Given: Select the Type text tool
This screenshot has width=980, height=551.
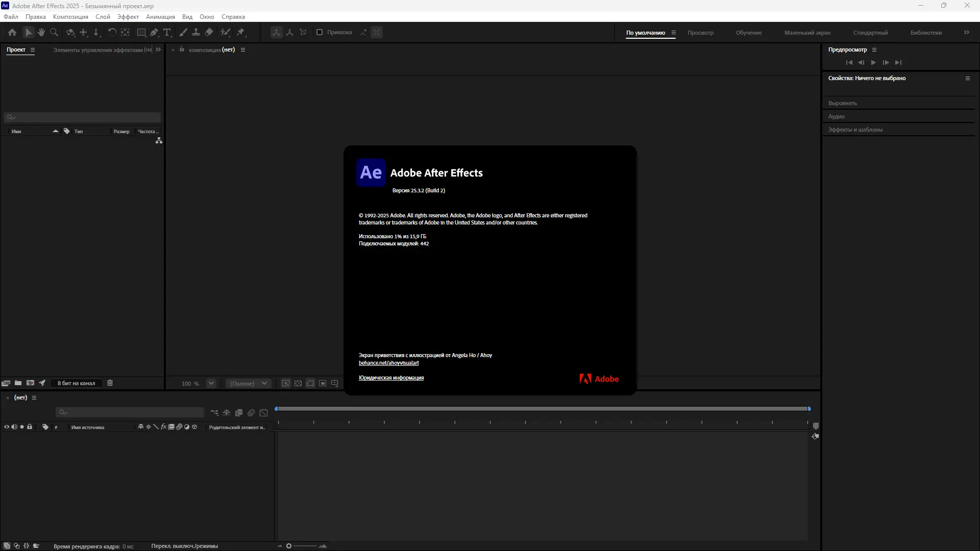Looking at the screenshot, I should tap(167, 32).
